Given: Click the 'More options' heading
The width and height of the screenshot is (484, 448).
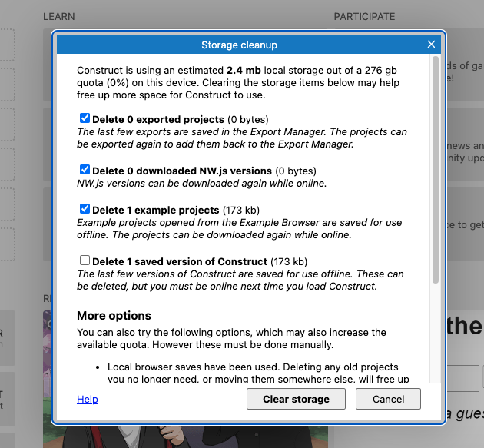Looking at the screenshot, I should (x=114, y=316).
